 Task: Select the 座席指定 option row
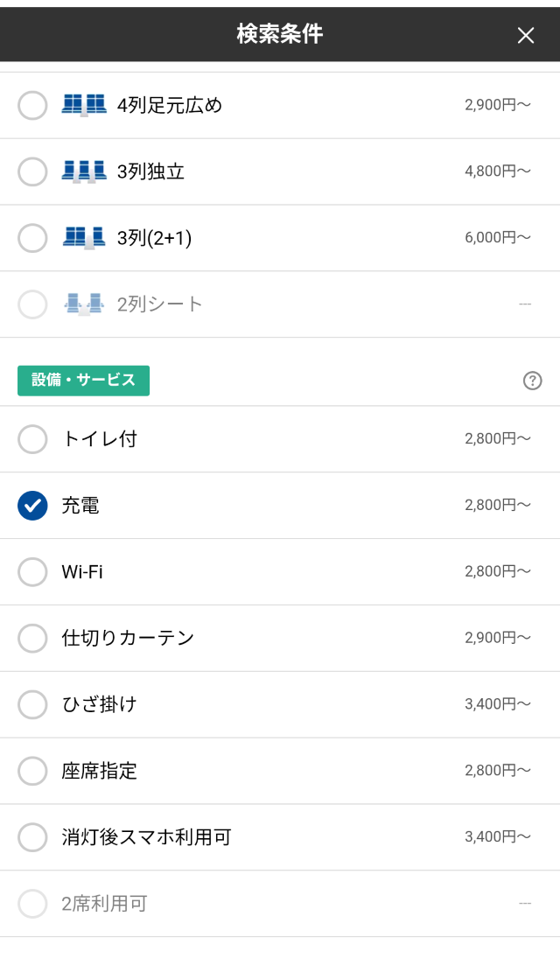click(32, 771)
